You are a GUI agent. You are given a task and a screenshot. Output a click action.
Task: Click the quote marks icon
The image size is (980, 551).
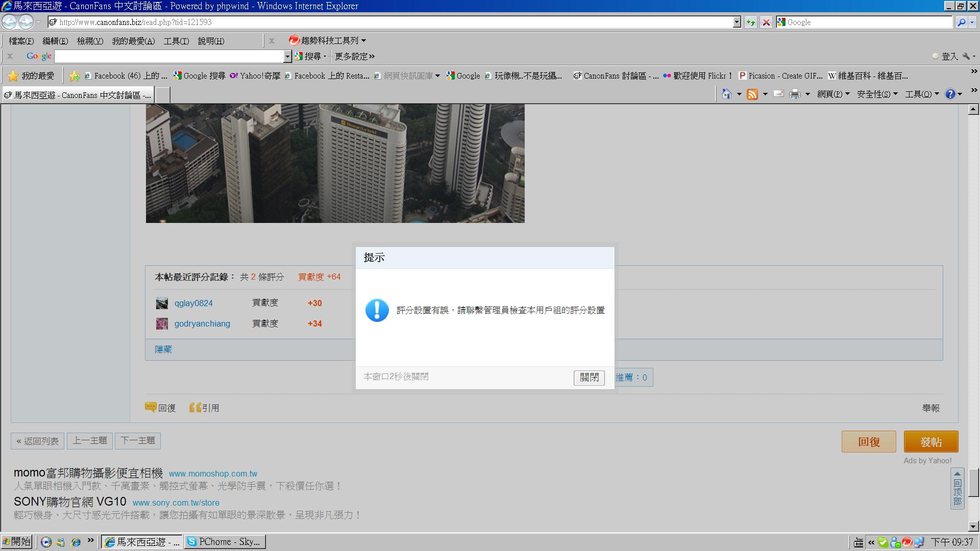(x=195, y=407)
